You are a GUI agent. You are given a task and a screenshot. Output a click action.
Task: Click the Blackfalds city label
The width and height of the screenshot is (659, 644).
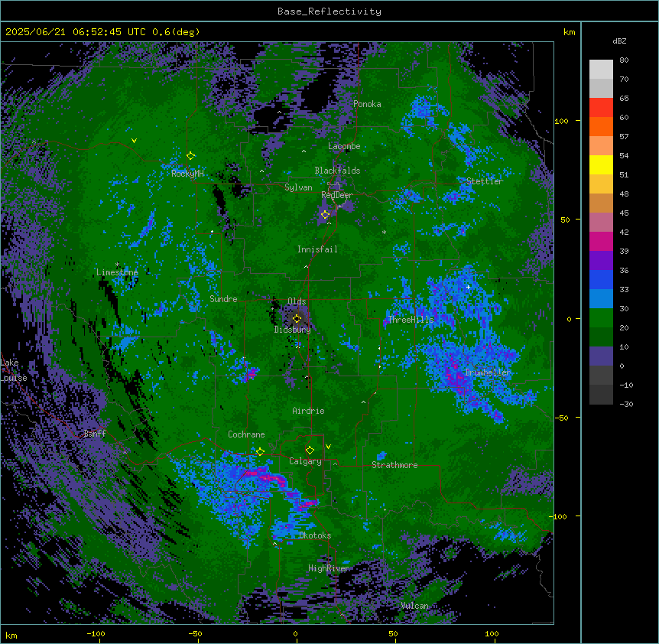[337, 171]
